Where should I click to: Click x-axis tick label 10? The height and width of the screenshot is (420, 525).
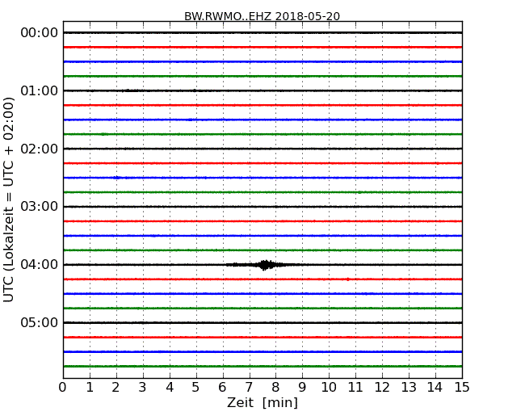pos(329,388)
